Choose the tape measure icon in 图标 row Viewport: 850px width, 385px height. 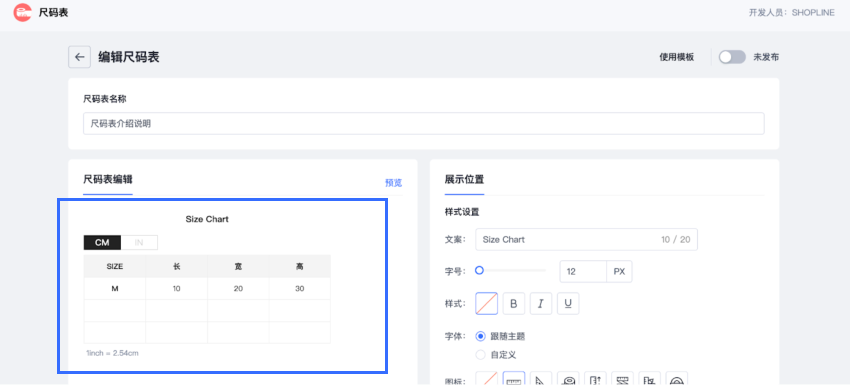pyautogui.click(x=568, y=378)
